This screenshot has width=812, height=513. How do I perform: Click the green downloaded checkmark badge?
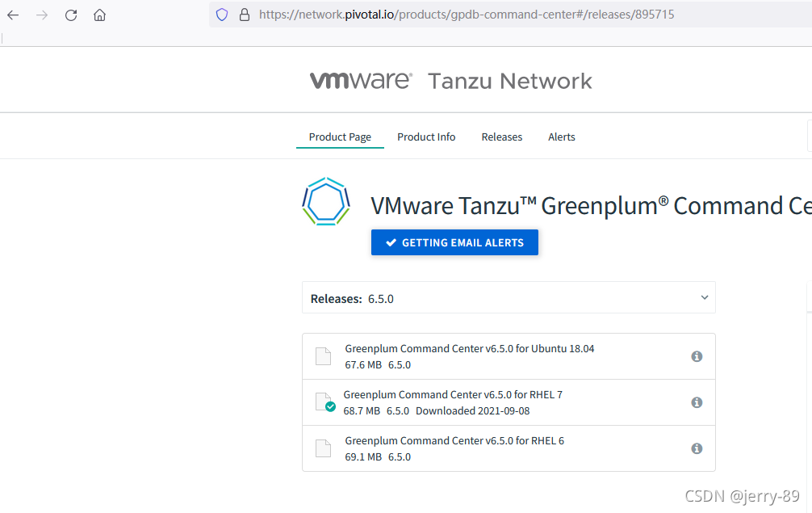pos(329,407)
